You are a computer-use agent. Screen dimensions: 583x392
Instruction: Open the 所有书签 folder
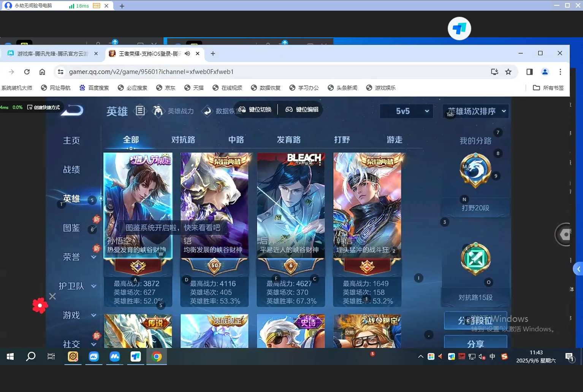pyautogui.click(x=548, y=88)
